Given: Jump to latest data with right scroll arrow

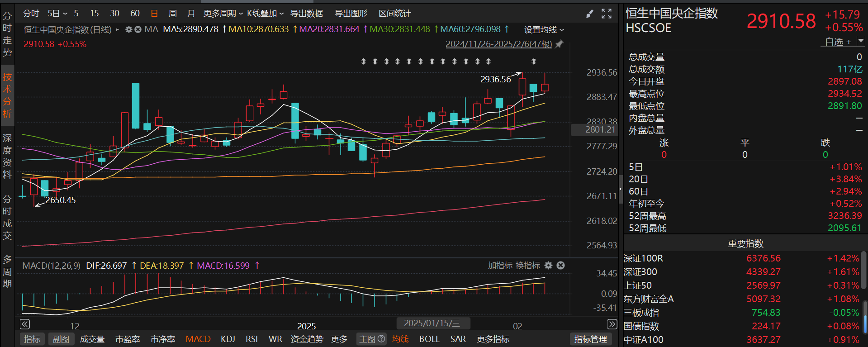Looking at the screenshot, I should pyautogui.click(x=612, y=324).
